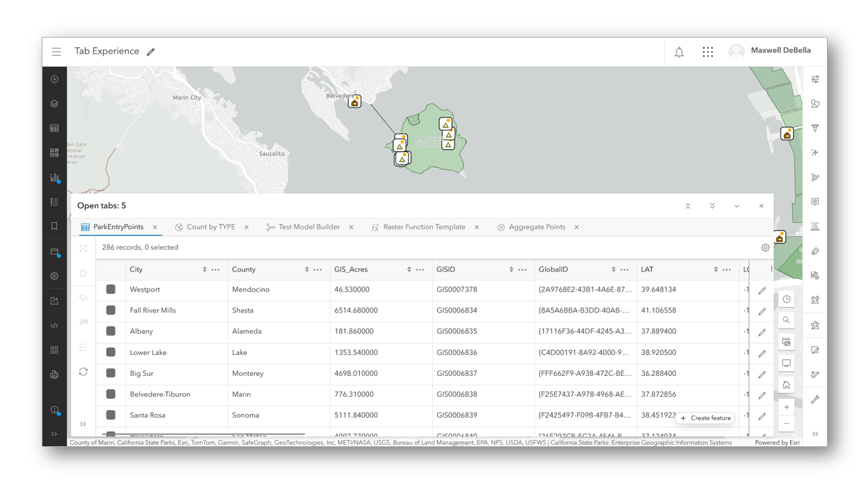Click the Powered by Esri link
868x481 pixels.
tap(776, 442)
